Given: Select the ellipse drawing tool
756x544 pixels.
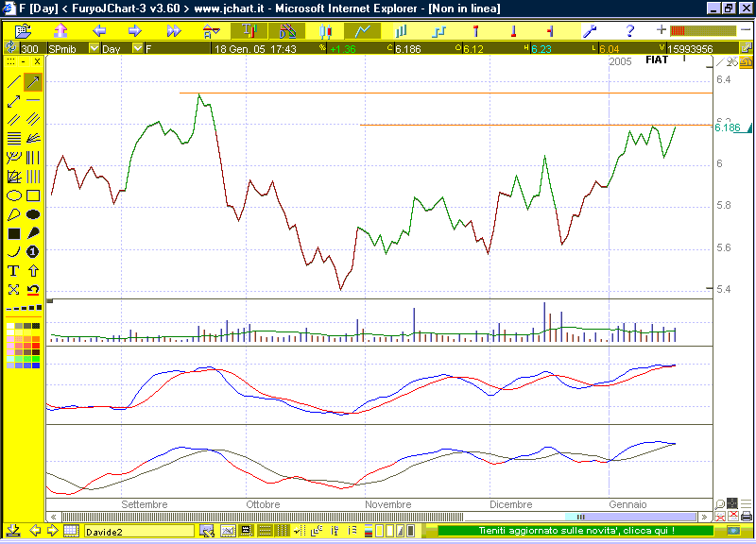Looking at the screenshot, I should pyautogui.click(x=14, y=195).
